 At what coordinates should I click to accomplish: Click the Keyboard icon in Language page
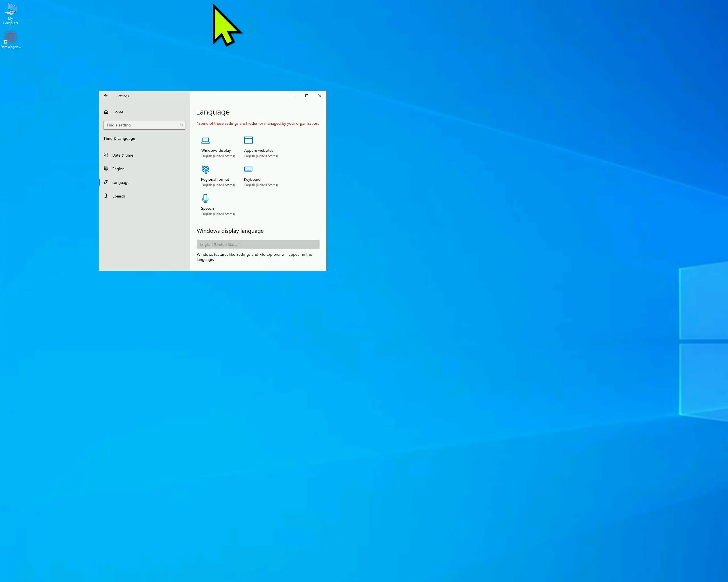point(248,169)
